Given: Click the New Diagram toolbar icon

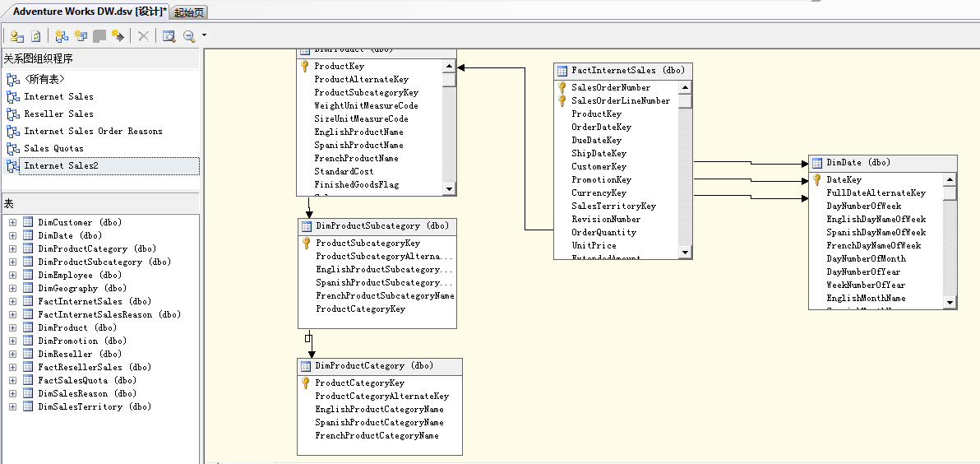Looking at the screenshot, I should coord(61,36).
